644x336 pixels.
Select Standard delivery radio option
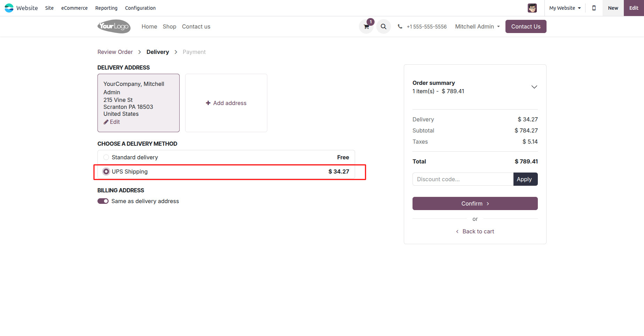coord(106,158)
